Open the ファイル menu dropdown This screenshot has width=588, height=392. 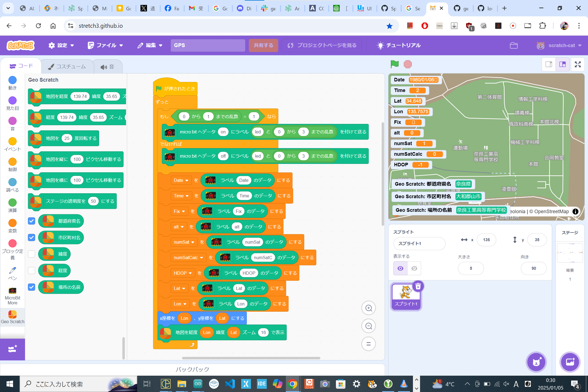(105, 45)
